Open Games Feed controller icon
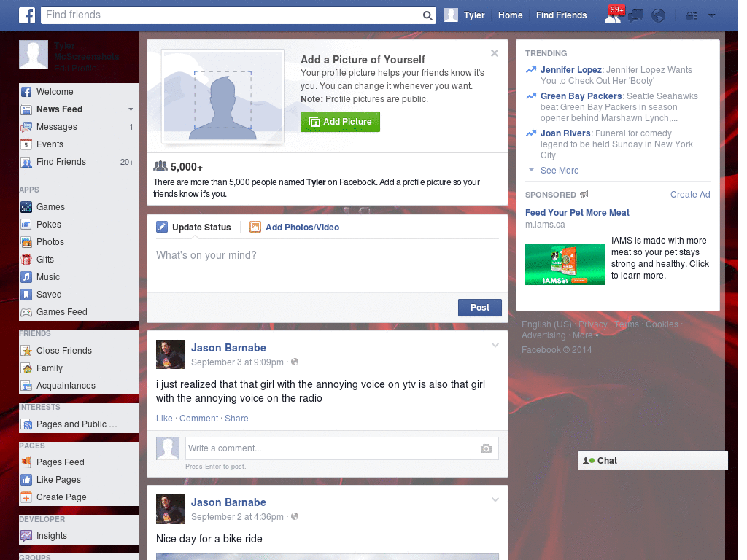The image size is (747, 560). point(26,312)
